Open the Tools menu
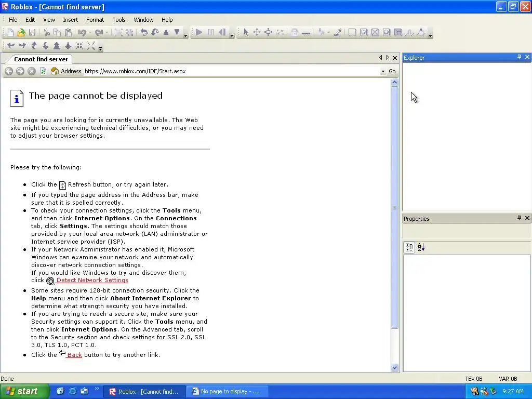Image resolution: width=532 pixels, height=399 pixels. tap(119, 20)
